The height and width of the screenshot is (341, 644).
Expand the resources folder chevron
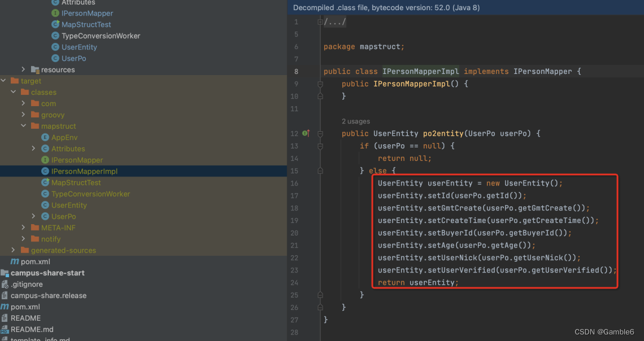[23, 69]
